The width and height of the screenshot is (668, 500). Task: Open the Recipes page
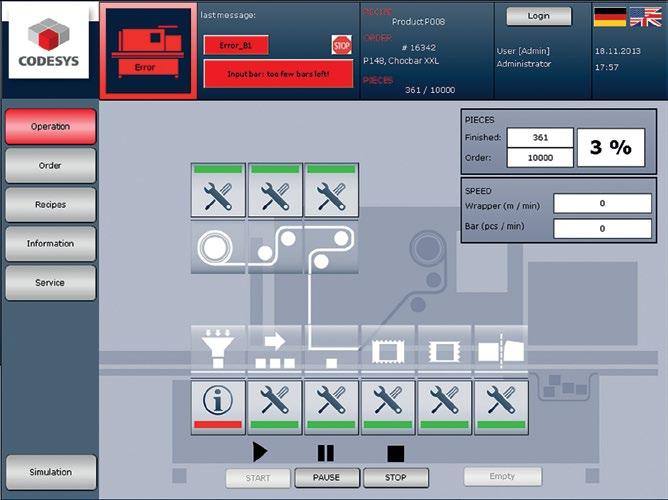[50, 204]
